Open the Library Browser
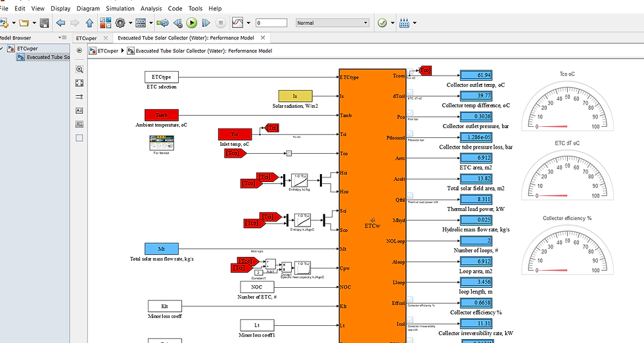 point(106,23)
